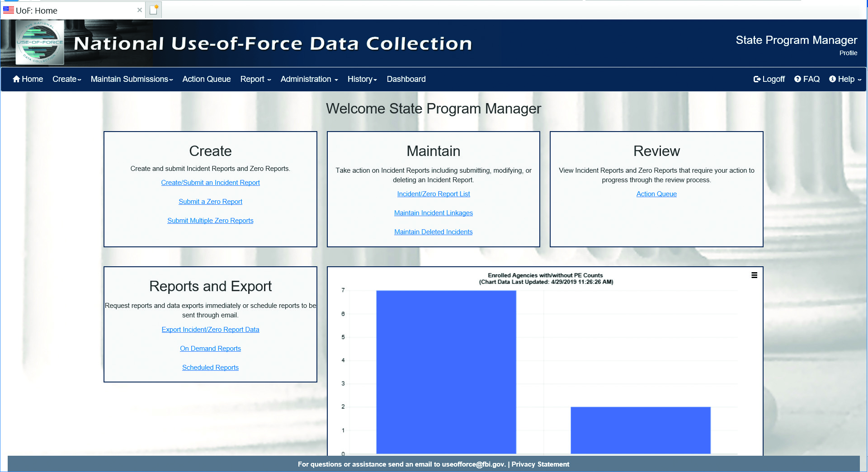
Task: Open the chart hamburger menu icon
Action: tap(754, 275)
